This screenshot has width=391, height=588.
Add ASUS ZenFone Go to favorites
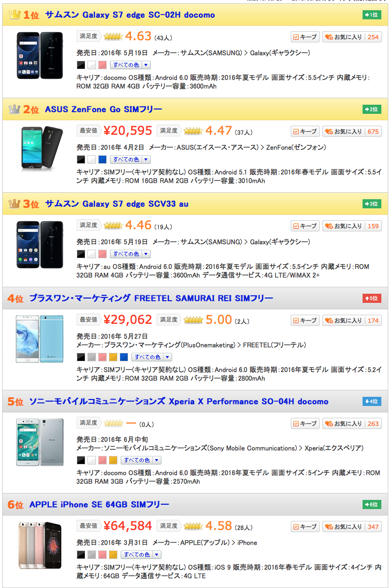352,131
